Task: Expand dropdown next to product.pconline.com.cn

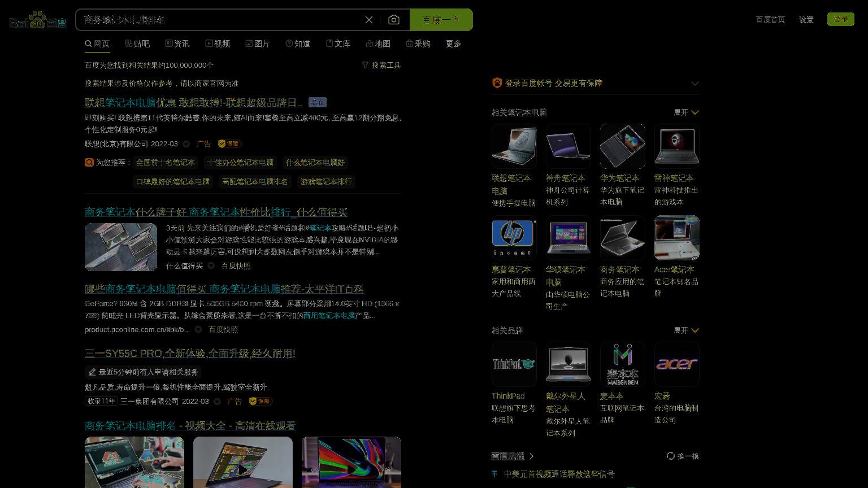Action: 198,330
